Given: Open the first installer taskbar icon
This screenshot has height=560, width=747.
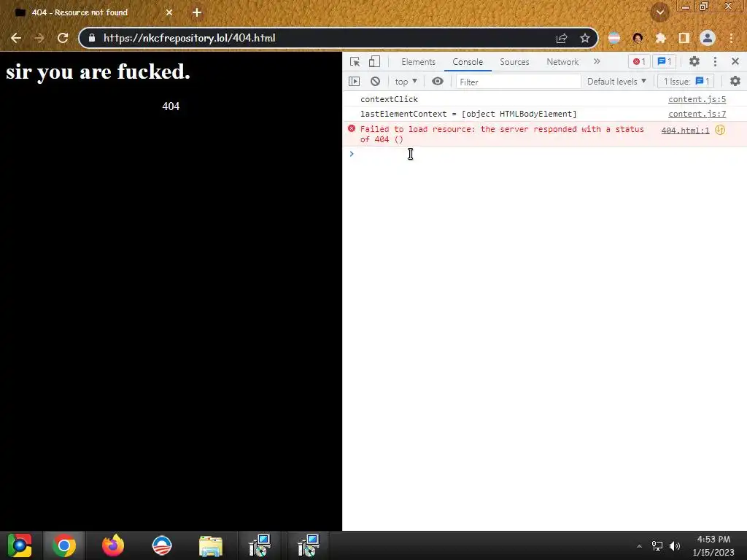Looking at the screenshot, I should click(x=260, y=545).
